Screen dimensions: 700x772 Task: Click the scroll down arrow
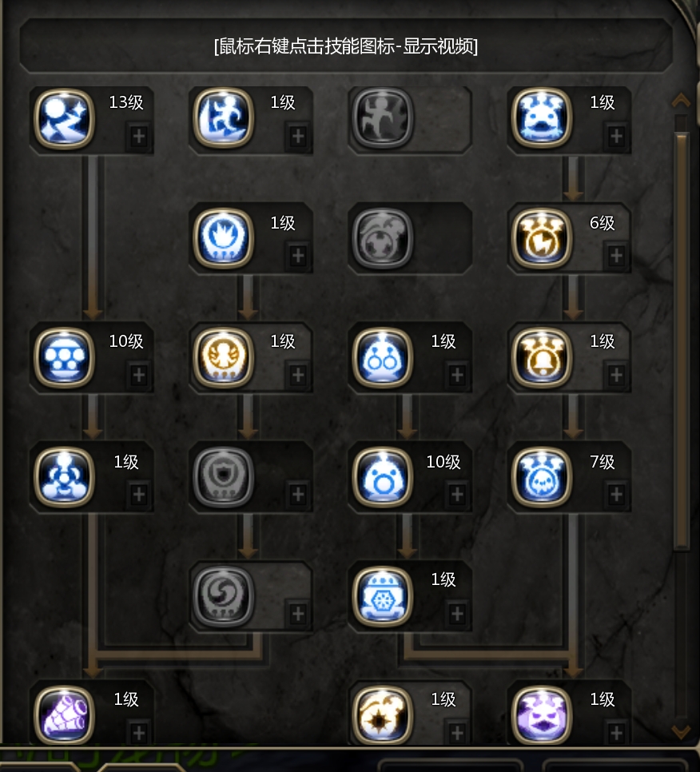(681, 732)
